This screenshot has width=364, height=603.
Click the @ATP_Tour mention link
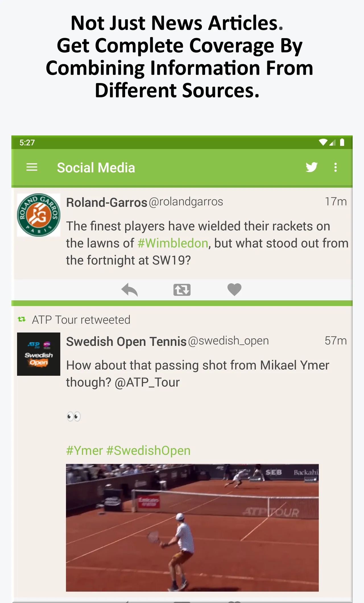tap(147, 382)
